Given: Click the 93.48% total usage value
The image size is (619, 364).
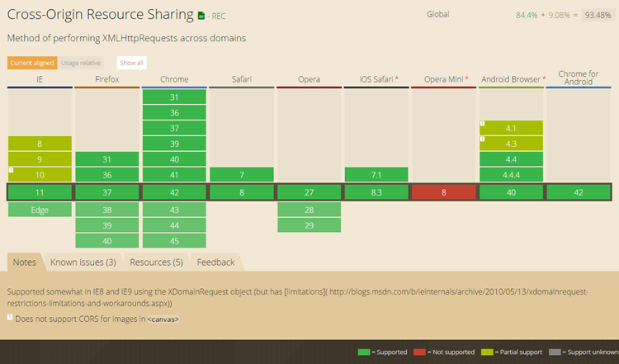Looking at the screenshot, I should [598, 15].
